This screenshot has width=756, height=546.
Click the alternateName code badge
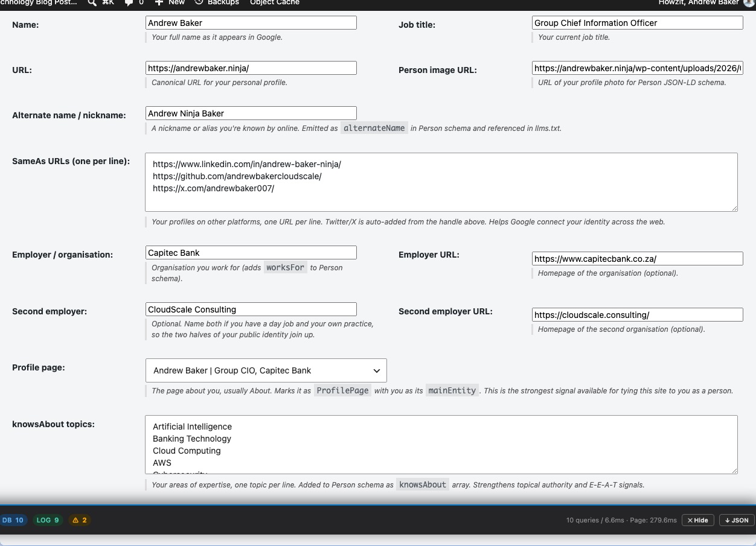(374, 128)
